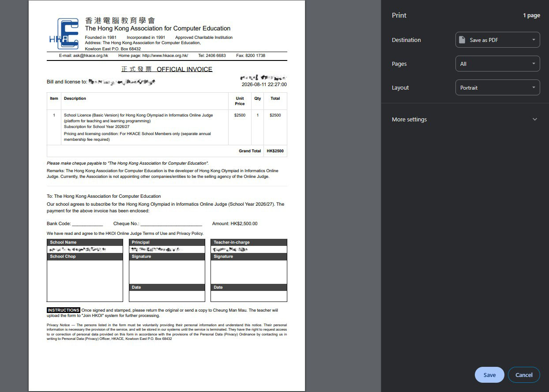Screen dimensions: 549x392
Task: Click the 'Teacher-in-charge' box header
Action: pyautogui.click(x=249, y=242)
